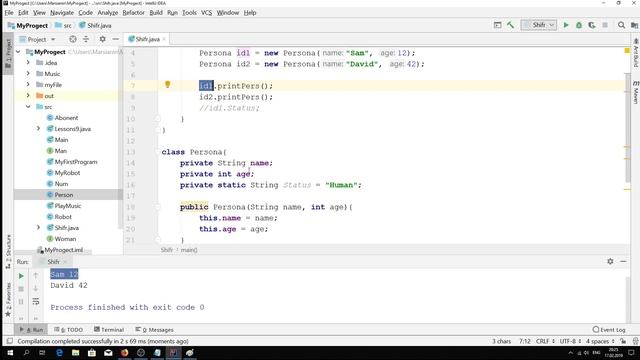Change UTF-8 file encoding in status bar

[570, 341]
